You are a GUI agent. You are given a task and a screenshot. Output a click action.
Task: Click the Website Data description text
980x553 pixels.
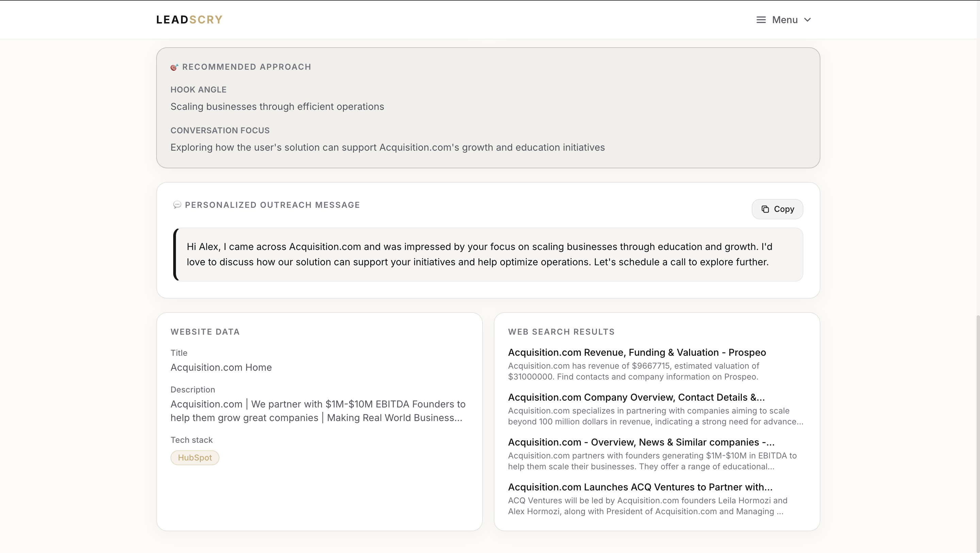coord(318,411)
